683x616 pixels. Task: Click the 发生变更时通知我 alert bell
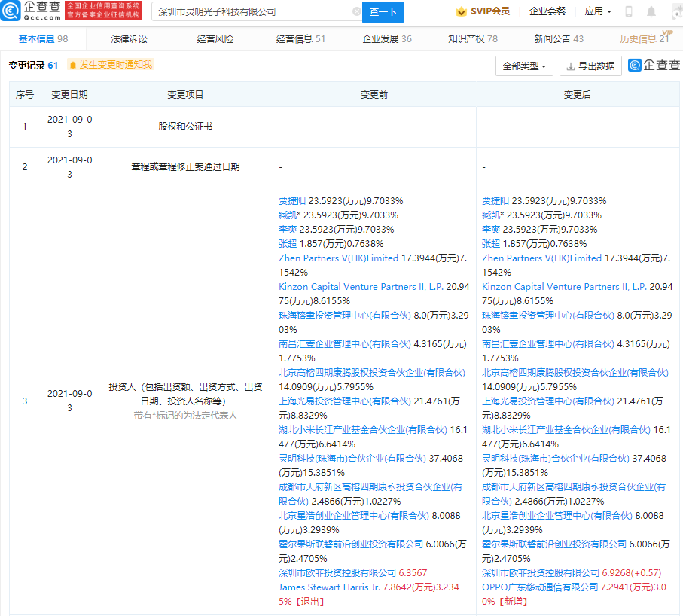pos(73,66)
